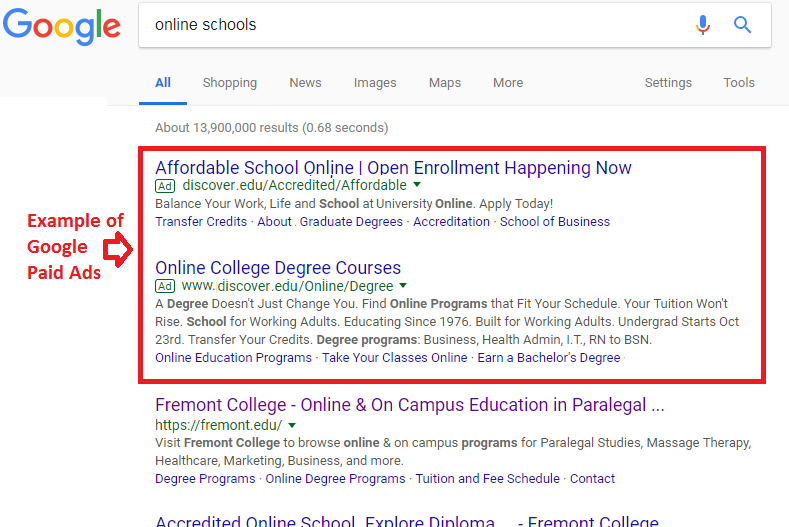Open Take Your Classes Online sitelink
Viewport: 789px width, 527px height.
[x=394, y=358]
